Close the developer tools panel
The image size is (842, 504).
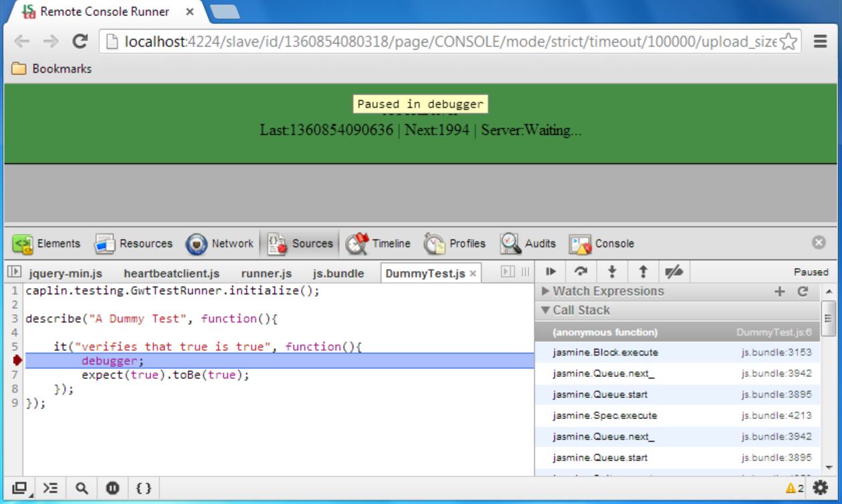[x=819, y=243]
